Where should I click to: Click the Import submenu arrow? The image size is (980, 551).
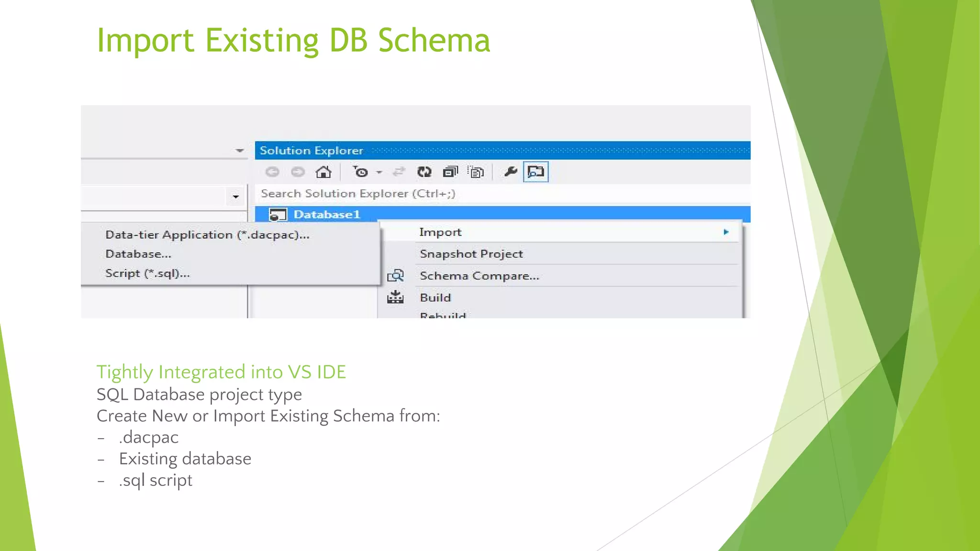pyautogui.click(x=726, y=232)
